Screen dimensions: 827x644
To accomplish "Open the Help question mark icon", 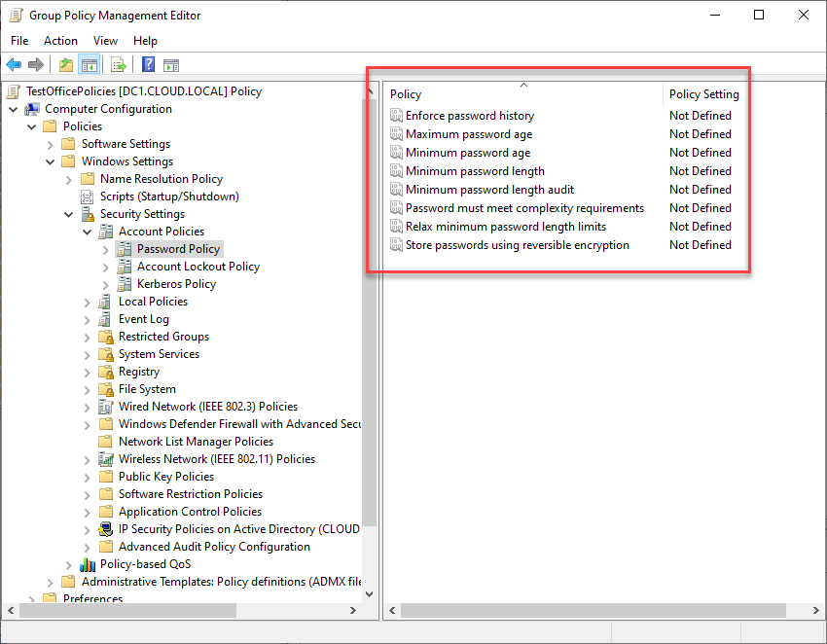I will pyautogui.click(x=149, y=64).
